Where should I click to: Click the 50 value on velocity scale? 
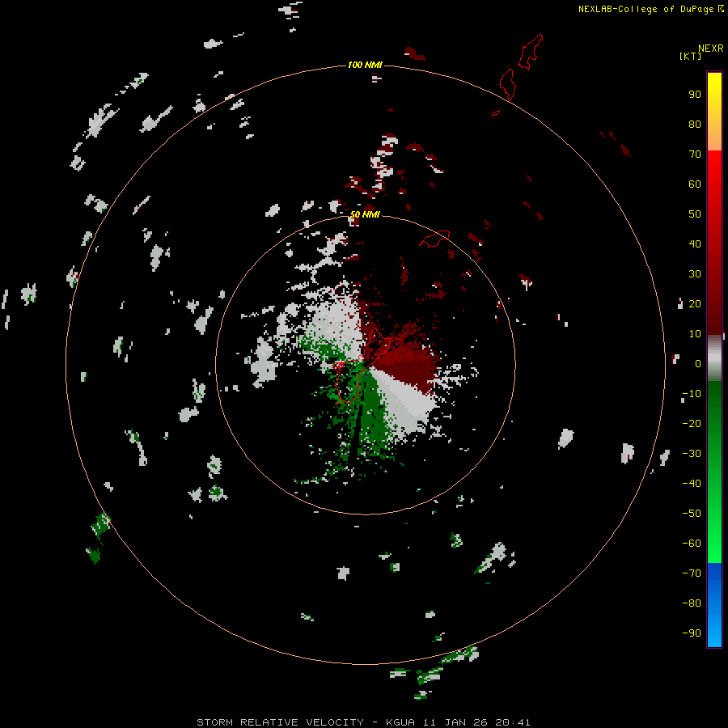pos(695,214)
